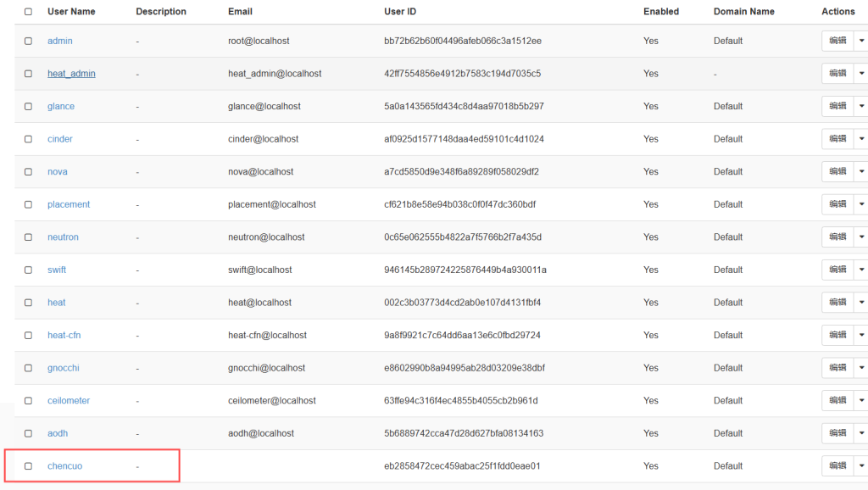Open the heat_admin user link
Screen dimensions: 868x490
click(71, 74)
